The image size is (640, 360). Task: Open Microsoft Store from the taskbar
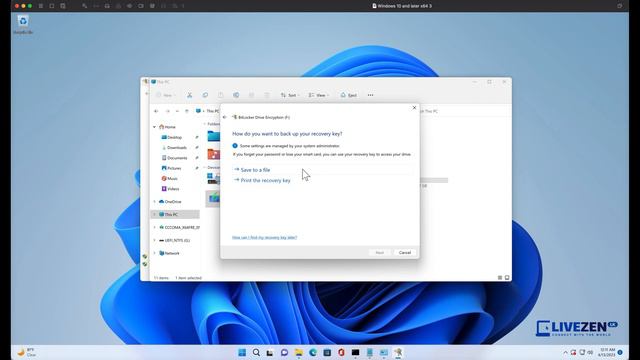click(x=327, y=352)
